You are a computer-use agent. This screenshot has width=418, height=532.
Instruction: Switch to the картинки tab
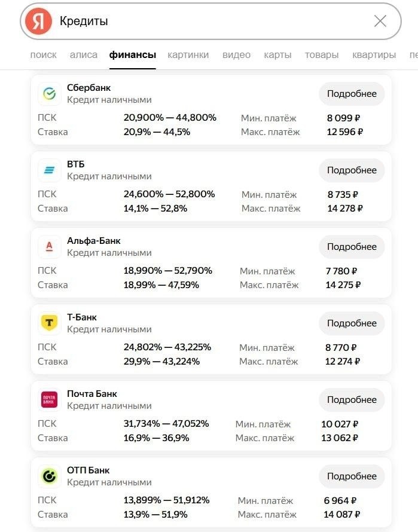[188, 55]
